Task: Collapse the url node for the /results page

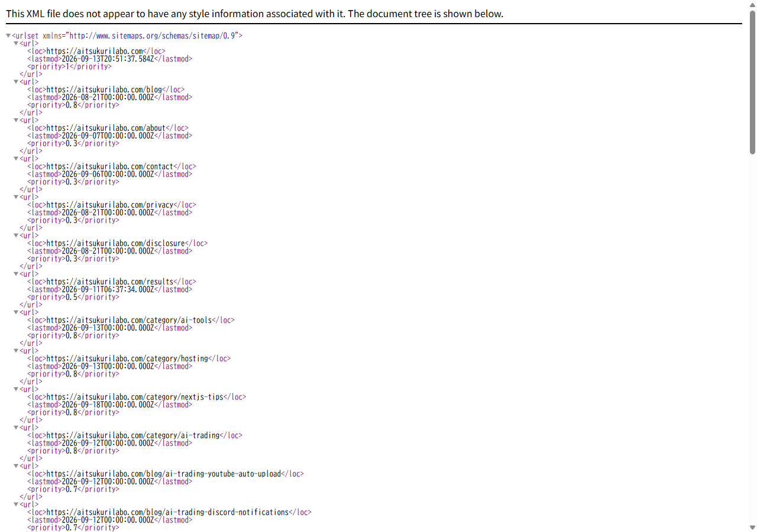Action: pyautogui.click(x=16, y=274)
